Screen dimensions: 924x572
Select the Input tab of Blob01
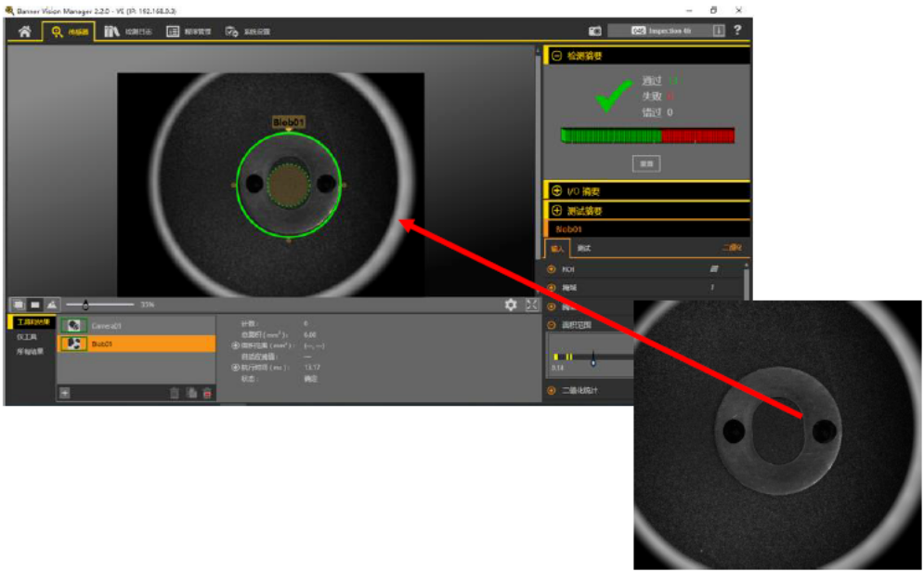pos(557,249)
